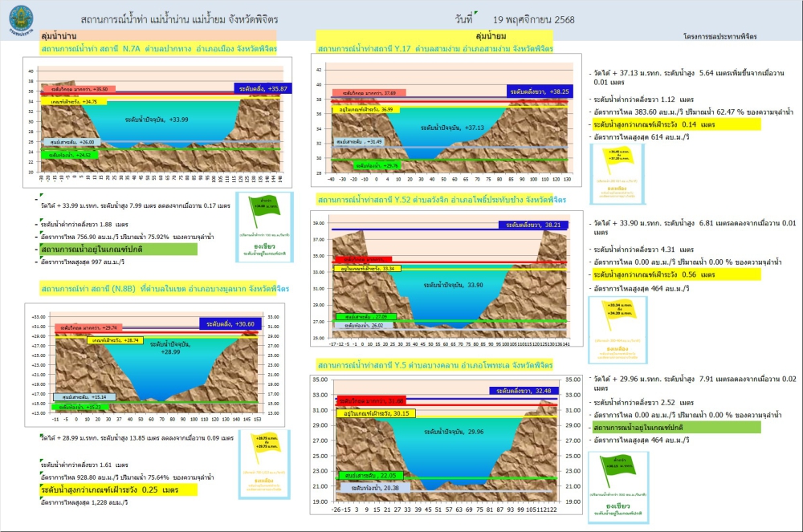Click the N.7A cross-section chart

tap(157, 122)
